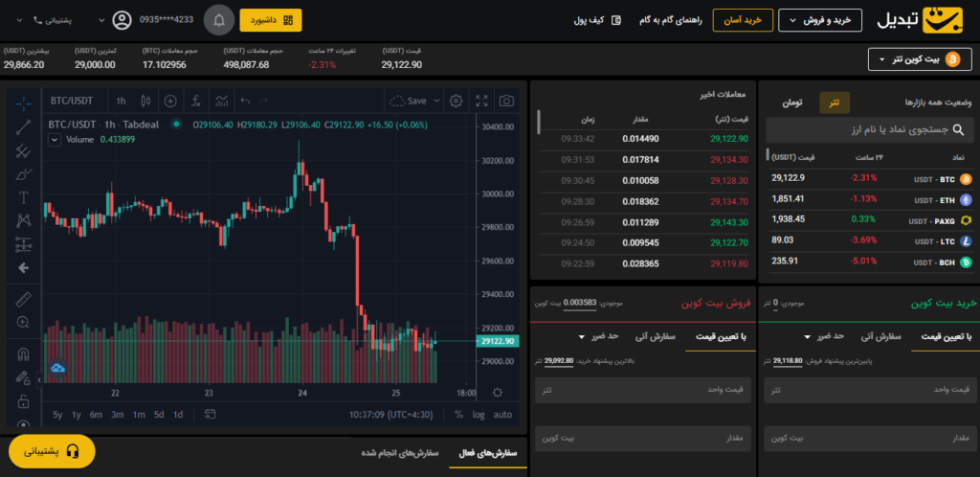Toggle log scale on chart
980x477 pixels.
pos(479,415)
